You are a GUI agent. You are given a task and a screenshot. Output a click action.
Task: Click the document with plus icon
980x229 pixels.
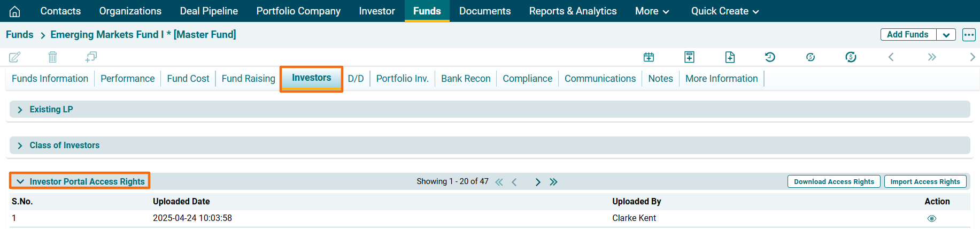click(x=730, y=57)
